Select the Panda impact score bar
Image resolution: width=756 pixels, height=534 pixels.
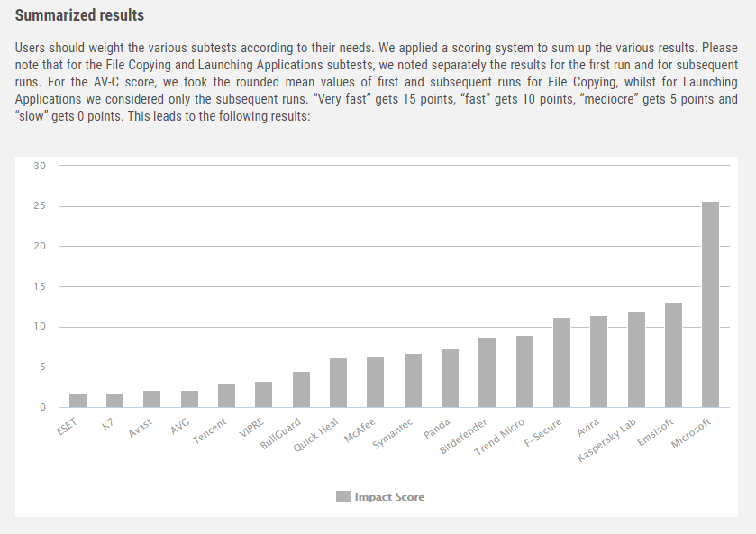(x=450, y=379)
